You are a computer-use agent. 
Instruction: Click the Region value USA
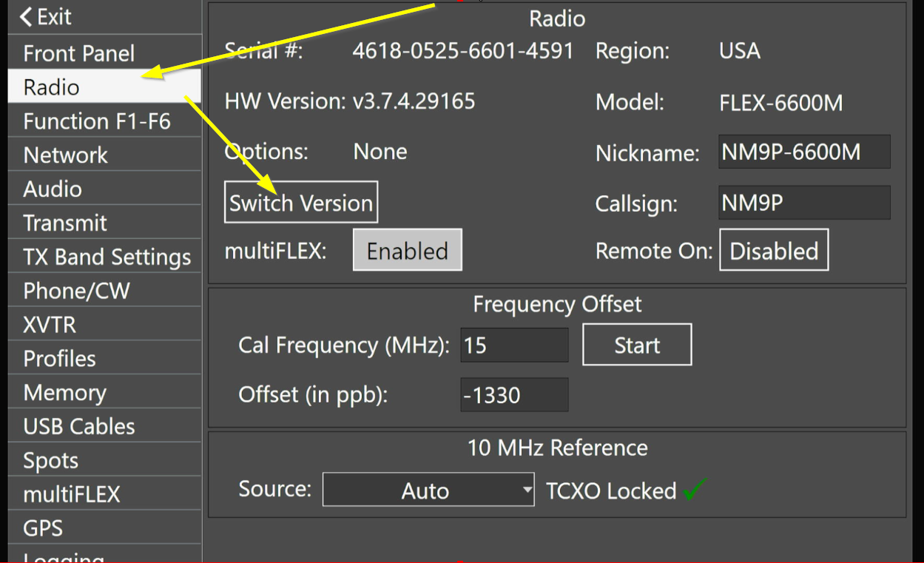[740, 51]
